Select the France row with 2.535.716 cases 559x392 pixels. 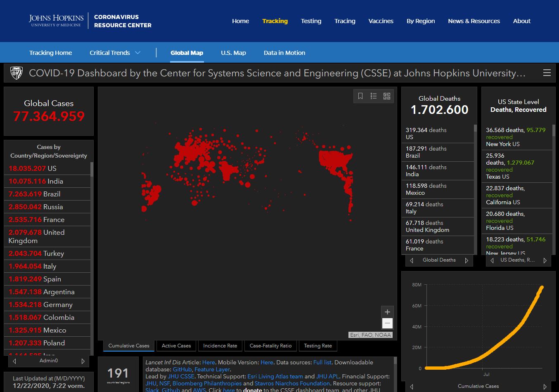click(47, 220)
